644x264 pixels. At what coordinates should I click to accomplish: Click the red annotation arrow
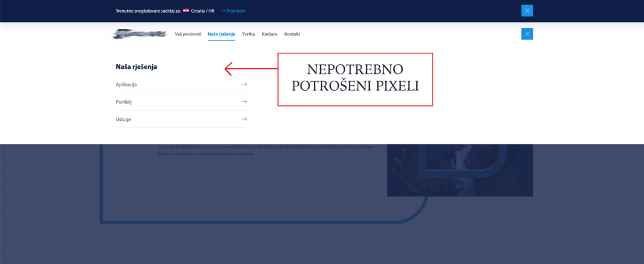point(250,68)
